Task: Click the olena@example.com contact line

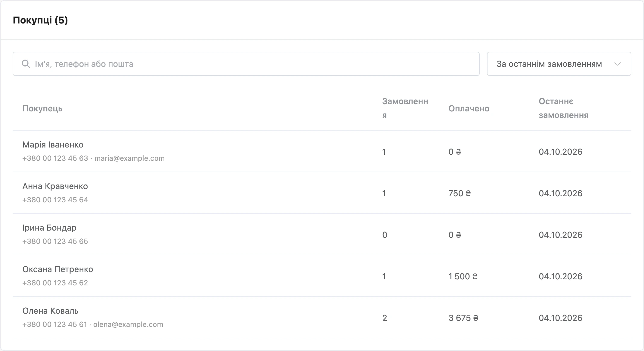Action: [x=93, y=325]
